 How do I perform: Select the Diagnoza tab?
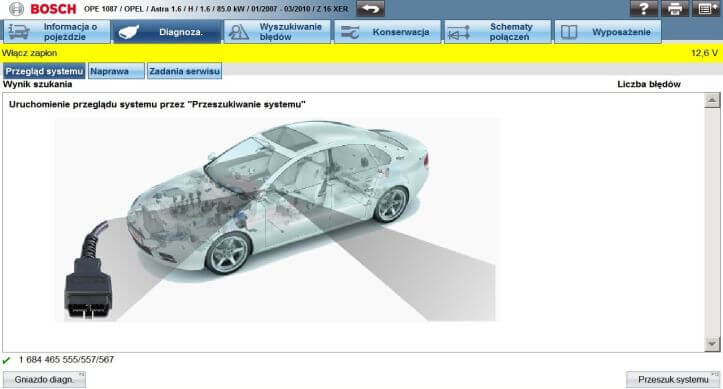coord(167,32)
